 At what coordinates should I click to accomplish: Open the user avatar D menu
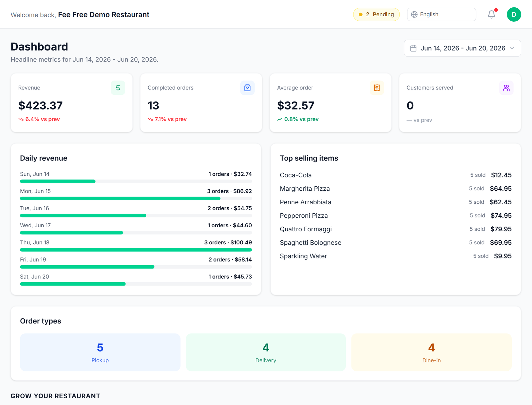(514, 14)
